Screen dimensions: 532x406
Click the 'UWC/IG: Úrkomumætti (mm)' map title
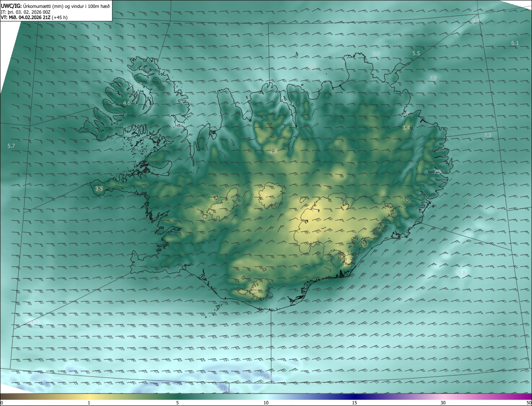point(56,6)
